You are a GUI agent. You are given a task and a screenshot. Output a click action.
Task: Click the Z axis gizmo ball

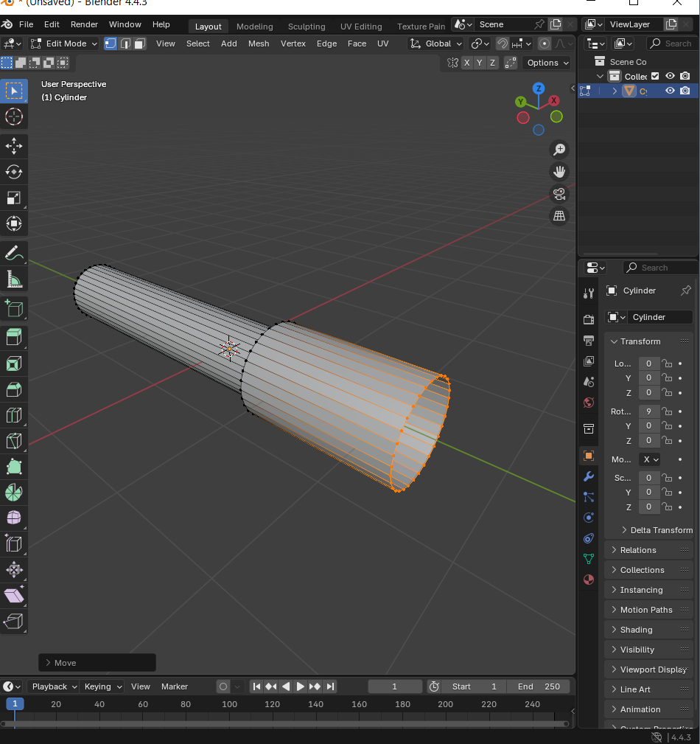539,88
